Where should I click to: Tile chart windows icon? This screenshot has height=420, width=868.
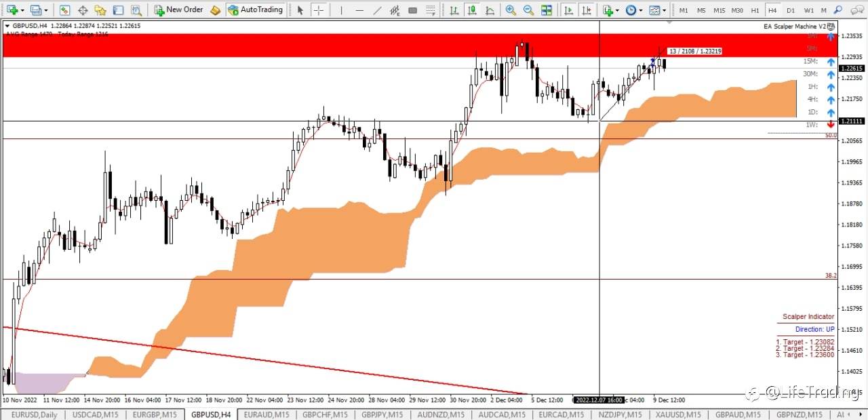point(546,10)
